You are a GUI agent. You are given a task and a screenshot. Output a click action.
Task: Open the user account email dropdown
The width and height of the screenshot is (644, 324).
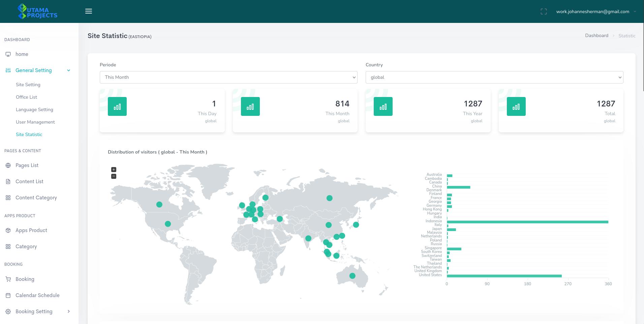pyautogui.click(x=595, y=11)
